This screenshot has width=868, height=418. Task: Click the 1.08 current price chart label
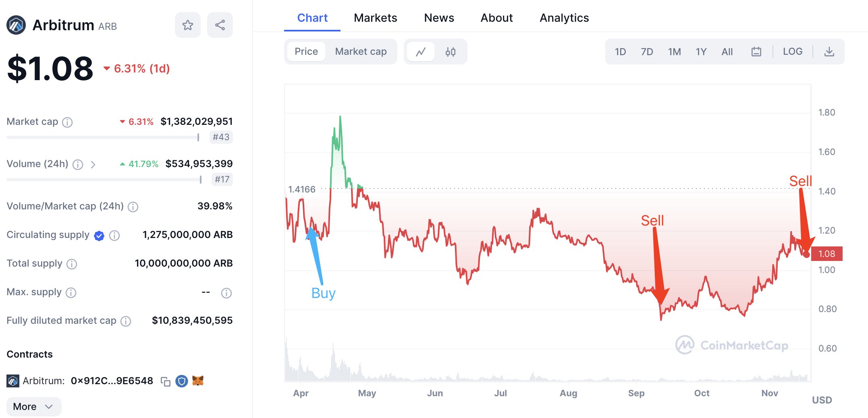(x=826, y=254)
